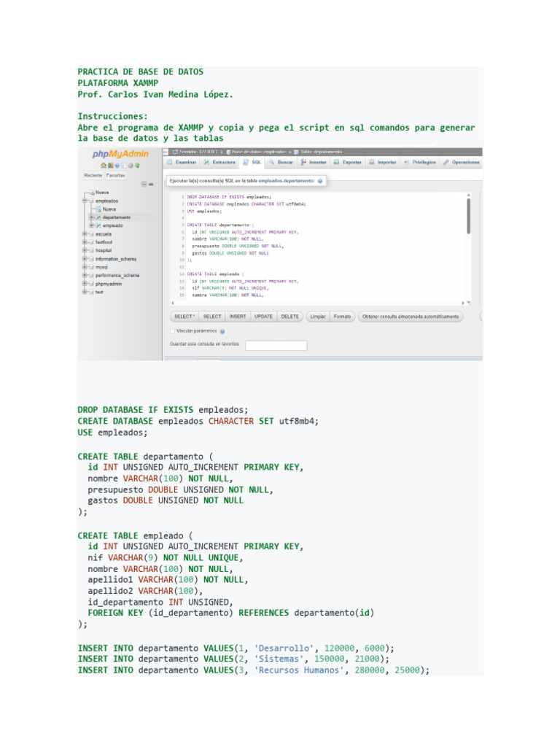Image resolution: width=560 pixels, height=747 pixels.
Task: Click empleados.departamento link in query heading
Action: click(286, 181)
